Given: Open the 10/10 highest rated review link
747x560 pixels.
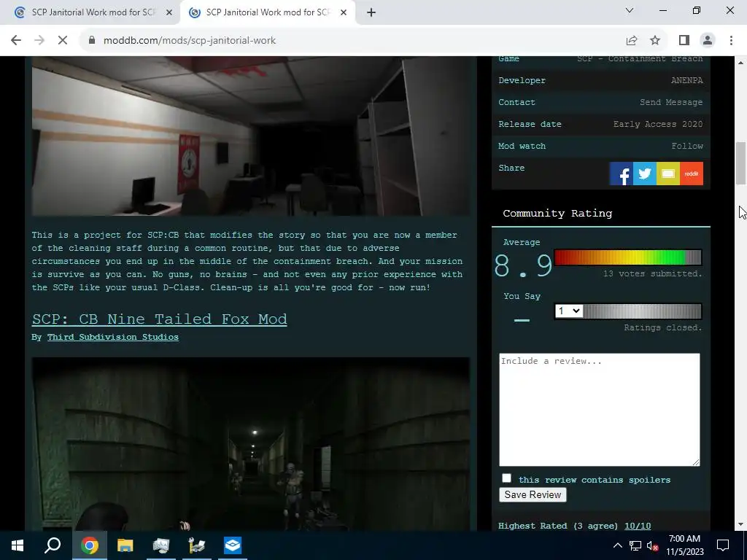Looking at the screenshot, I should [638, 526].
